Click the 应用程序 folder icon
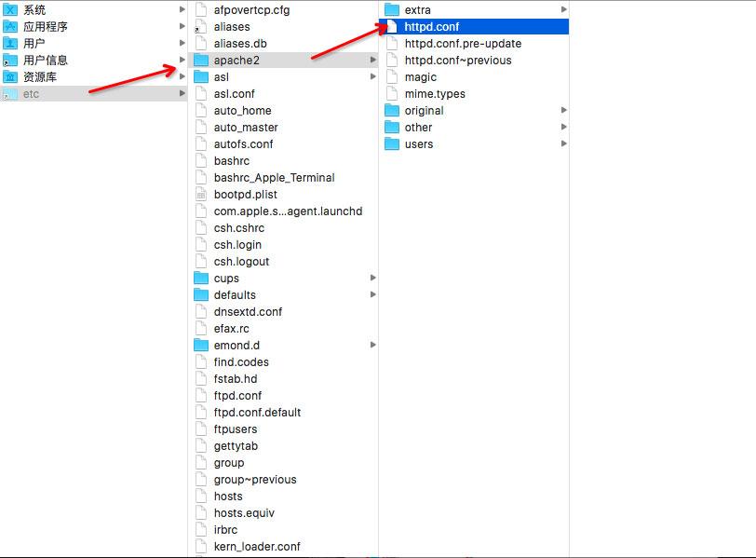The height and width of the screenshot is (558, 756). (9, 26)
